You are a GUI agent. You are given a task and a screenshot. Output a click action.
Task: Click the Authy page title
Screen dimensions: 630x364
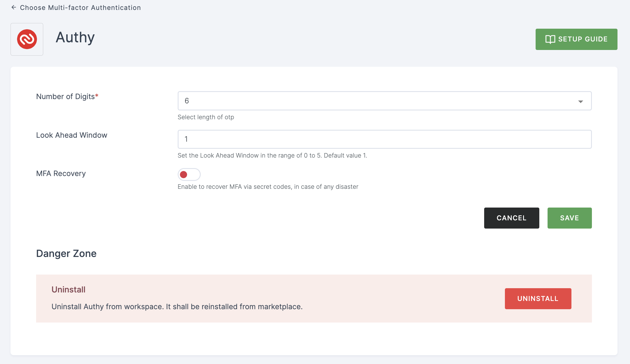tap(75, 37)
